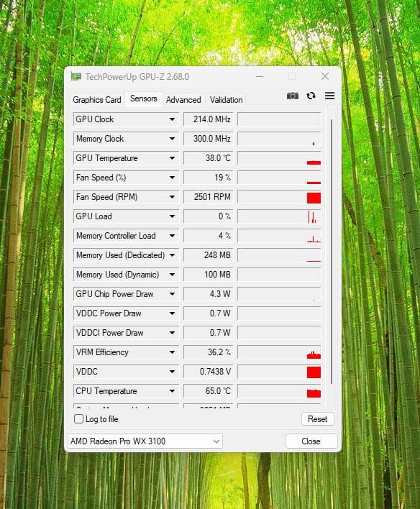This screenshot has height=509, width=420.
Task: Go to the Advanced tab
Action: pyautogui.click(x=183, y=100)
